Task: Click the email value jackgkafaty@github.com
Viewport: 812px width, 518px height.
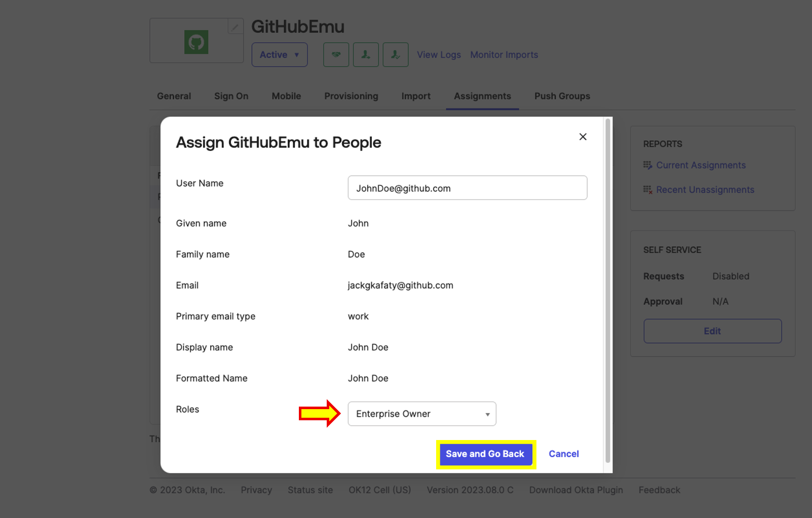Action: (400, 286)
